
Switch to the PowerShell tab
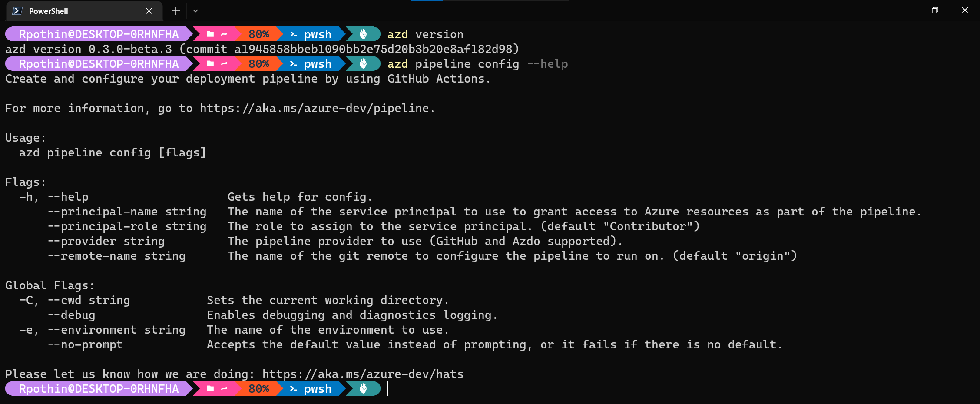pyautogui.click(x=48, y=11)
